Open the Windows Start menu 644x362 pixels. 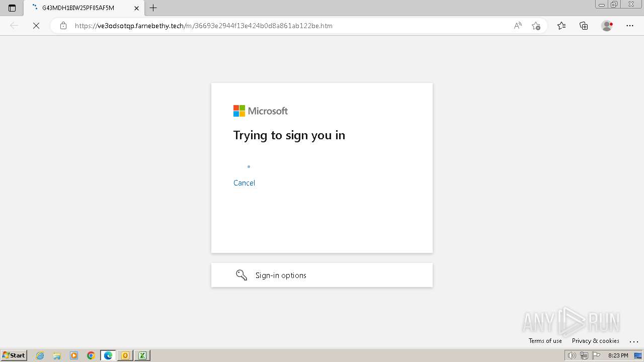click(x=14, y=355)
